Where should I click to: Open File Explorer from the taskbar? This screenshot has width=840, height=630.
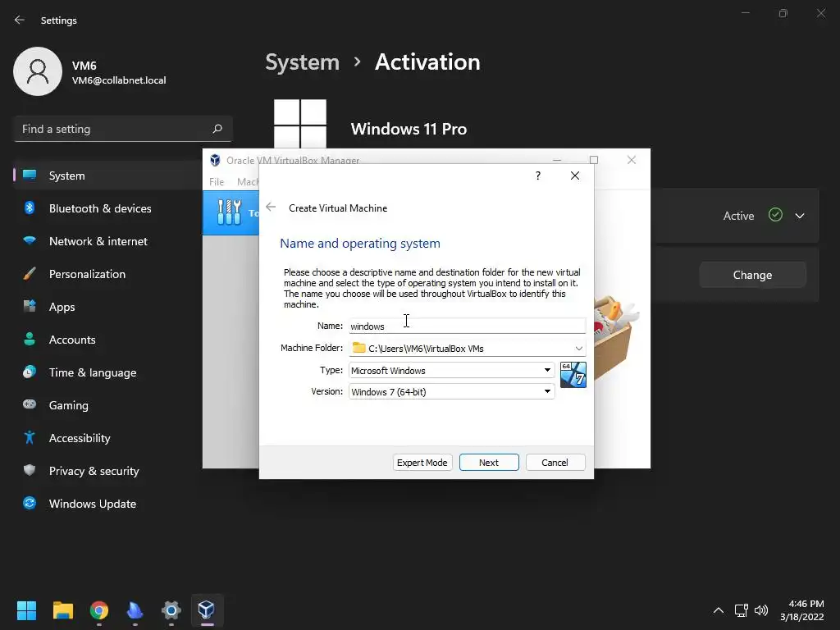tap(63, 610)
